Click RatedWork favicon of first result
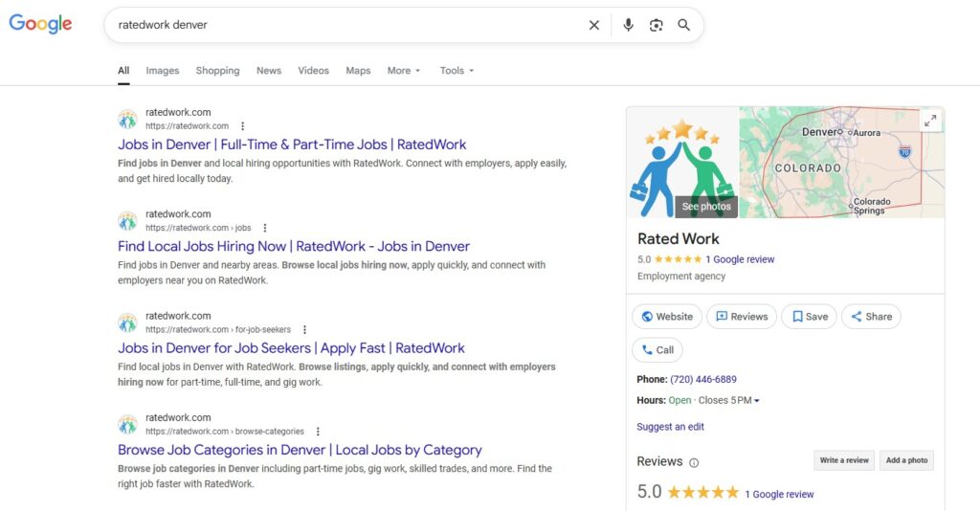This screenshot has height=511, width=980. pyautogui.click(x=127, y=119)
